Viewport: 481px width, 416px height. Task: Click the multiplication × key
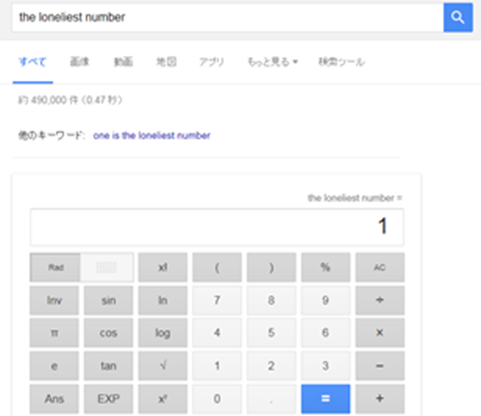[380, 333]
